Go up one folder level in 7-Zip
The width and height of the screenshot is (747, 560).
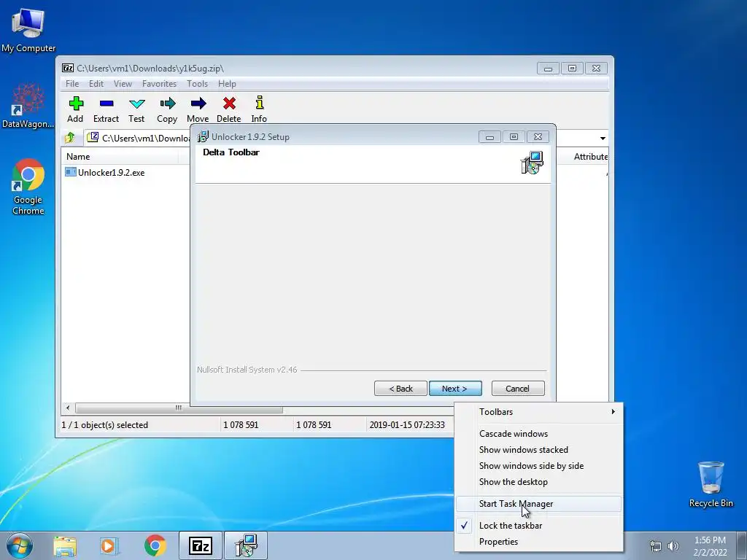coord(70,138)
